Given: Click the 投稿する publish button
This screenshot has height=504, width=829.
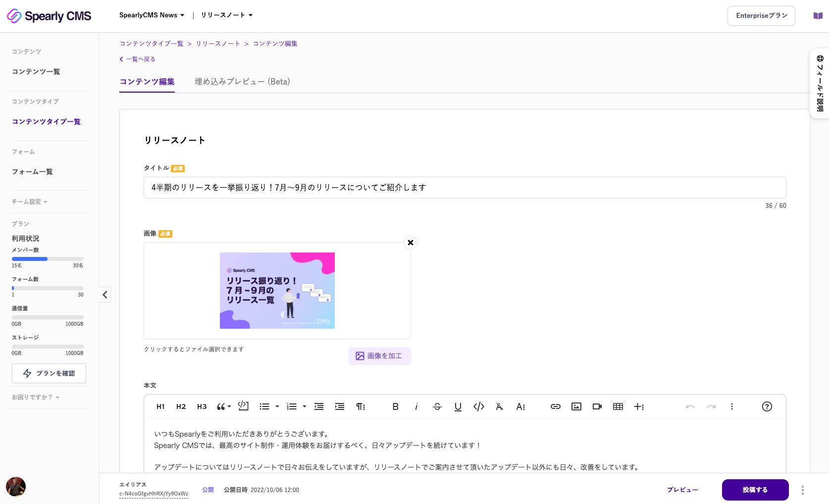Looking at the screenshot, I should (x=755, y=490).
